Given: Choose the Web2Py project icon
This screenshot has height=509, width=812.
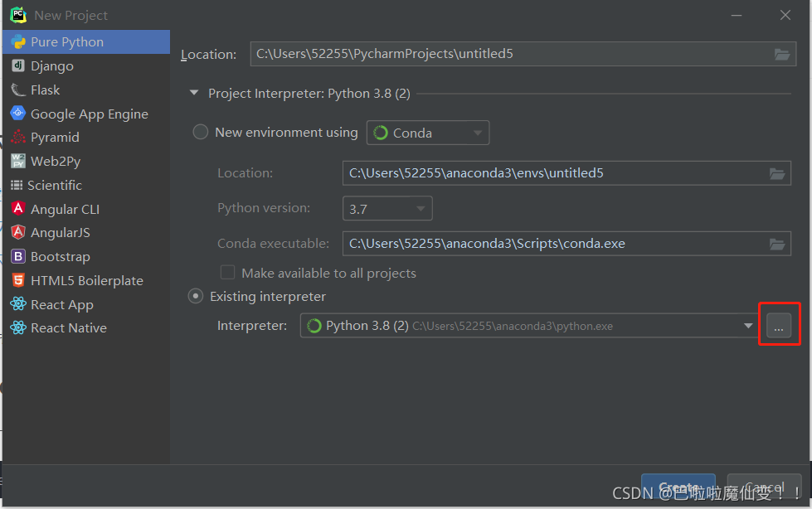Looking at the screenshot, I should (18, 161).
